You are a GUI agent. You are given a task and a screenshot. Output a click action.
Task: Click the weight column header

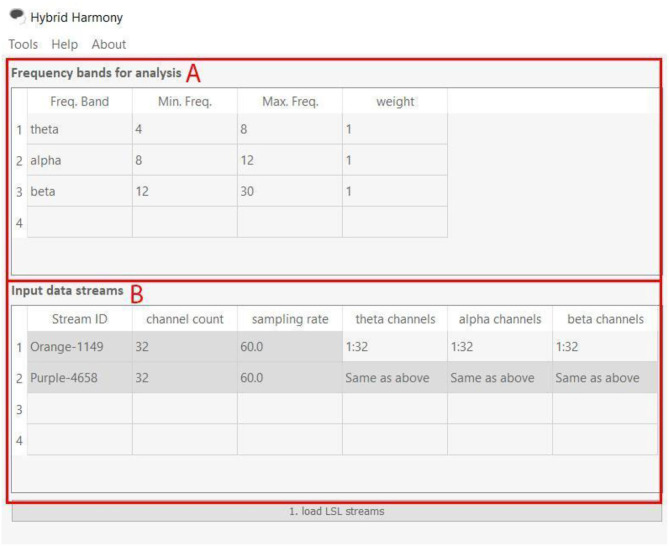(x=395, y=102)
